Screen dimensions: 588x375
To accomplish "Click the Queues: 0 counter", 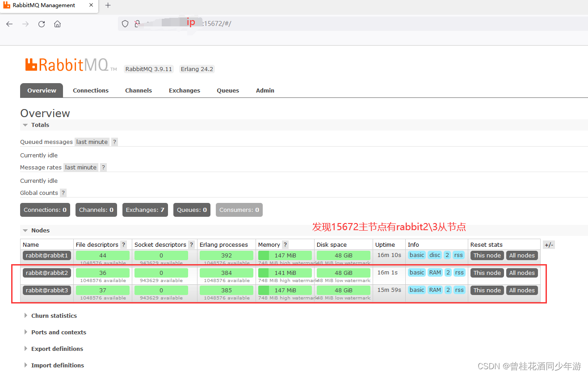I will (x=192, y=210).
